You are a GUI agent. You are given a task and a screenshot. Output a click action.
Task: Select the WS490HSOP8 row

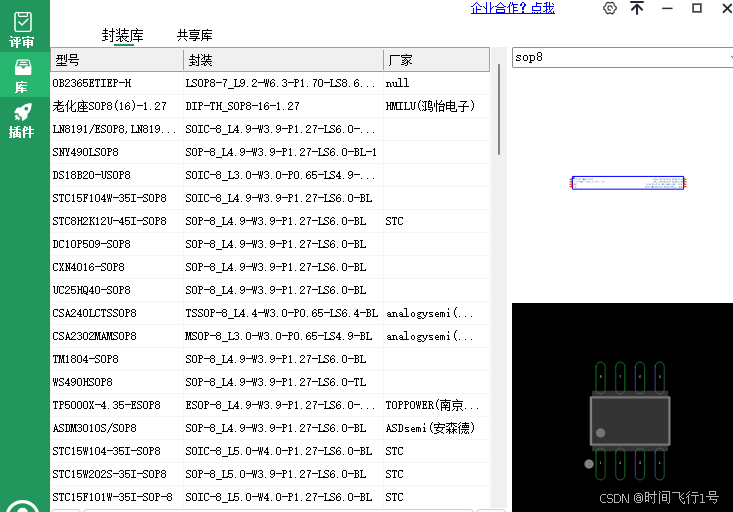pos(270,382)
